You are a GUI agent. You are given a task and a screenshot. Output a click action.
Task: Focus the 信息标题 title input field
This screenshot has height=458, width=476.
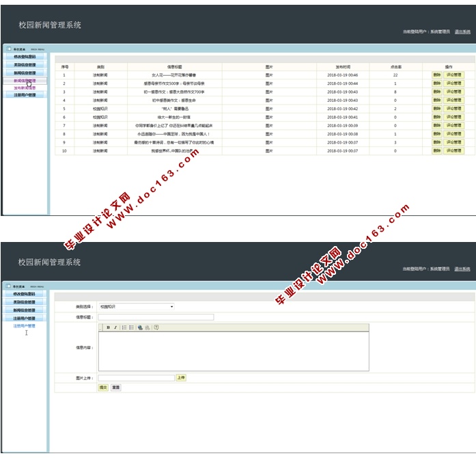coord(156,317)
